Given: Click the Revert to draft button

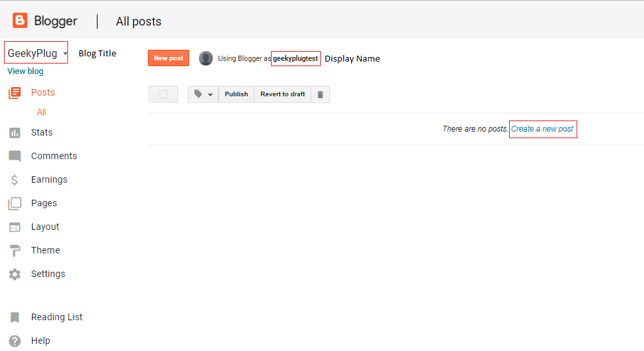Looking at the screenshot, I should [283, 94].
